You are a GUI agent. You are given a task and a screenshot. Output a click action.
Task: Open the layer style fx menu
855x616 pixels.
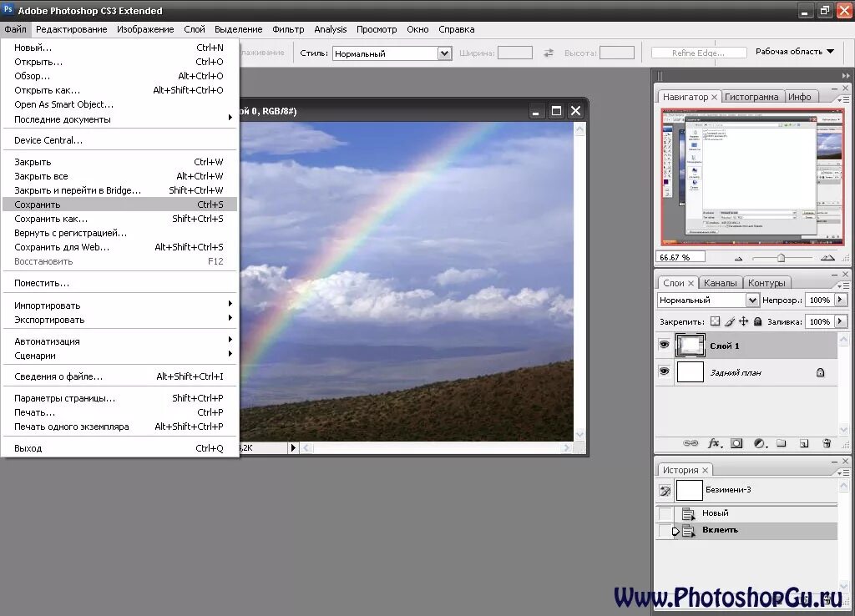point(715,443)
